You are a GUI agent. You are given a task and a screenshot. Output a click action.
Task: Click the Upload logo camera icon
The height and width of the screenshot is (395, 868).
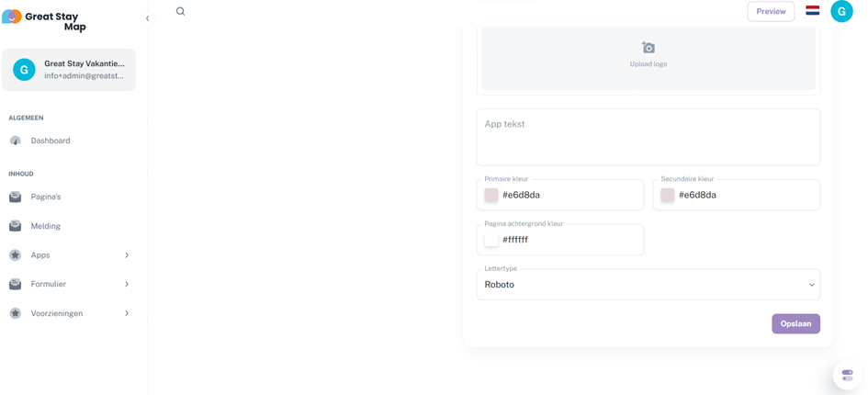click(648, 48)
